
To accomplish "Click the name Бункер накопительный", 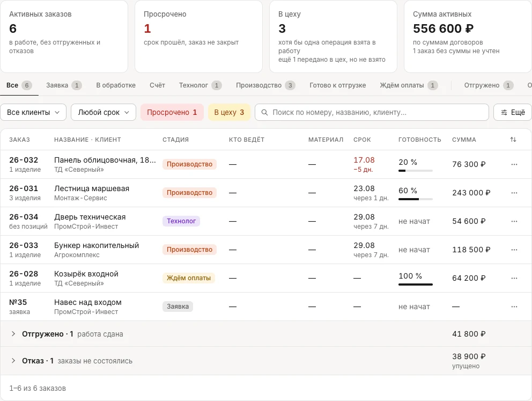I will [97, 245].
